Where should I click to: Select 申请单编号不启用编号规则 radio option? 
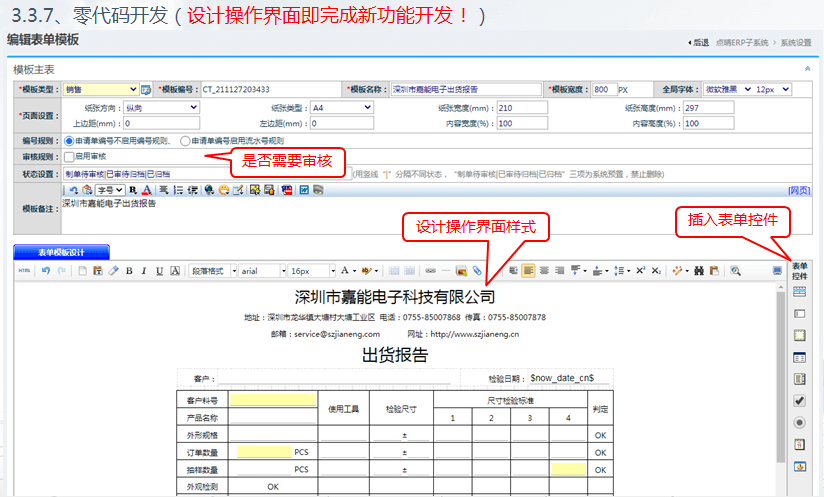tap(69, 141)
